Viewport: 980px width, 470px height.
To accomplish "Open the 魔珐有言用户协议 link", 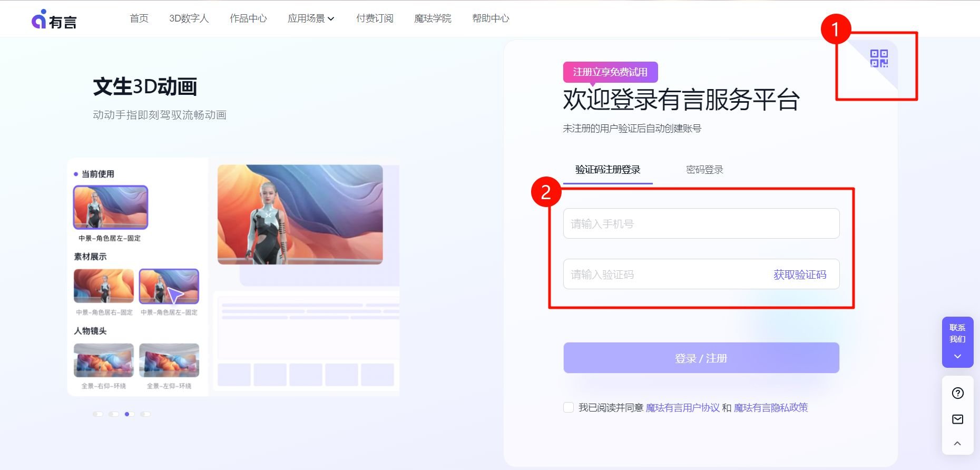I will [x=682, y=408].
